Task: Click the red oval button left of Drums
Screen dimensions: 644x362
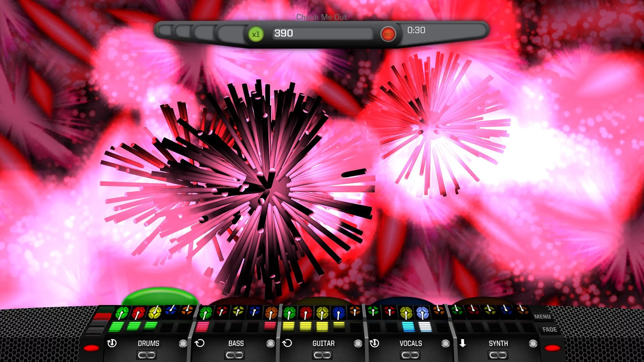Action: [91, 348]
